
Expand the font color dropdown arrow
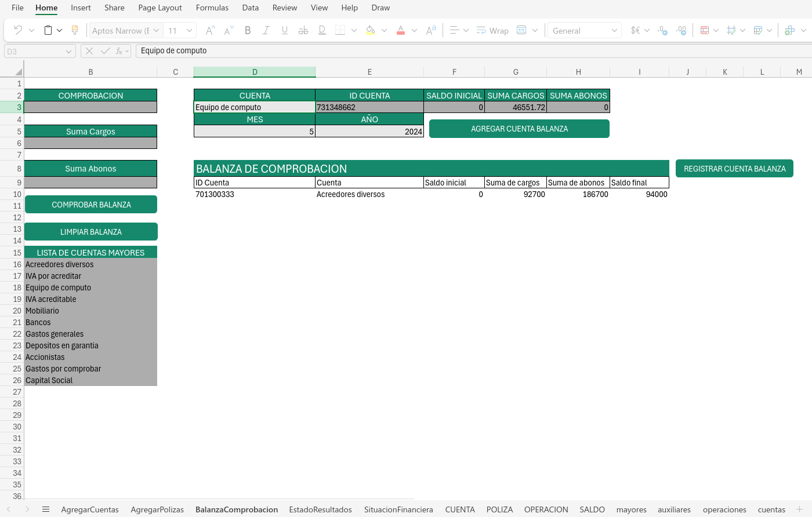coord(414,30)
